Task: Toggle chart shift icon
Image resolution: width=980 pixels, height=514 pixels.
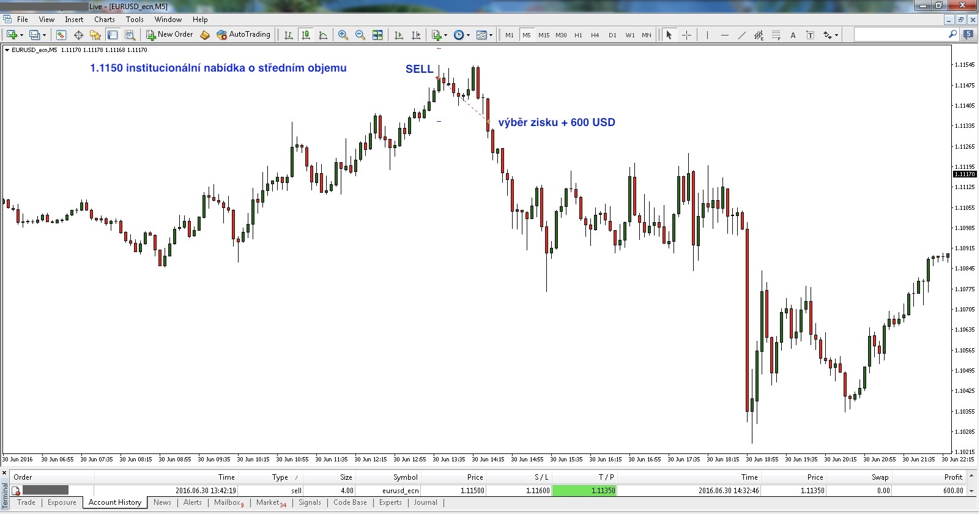Action: click(x=416, y=35)
